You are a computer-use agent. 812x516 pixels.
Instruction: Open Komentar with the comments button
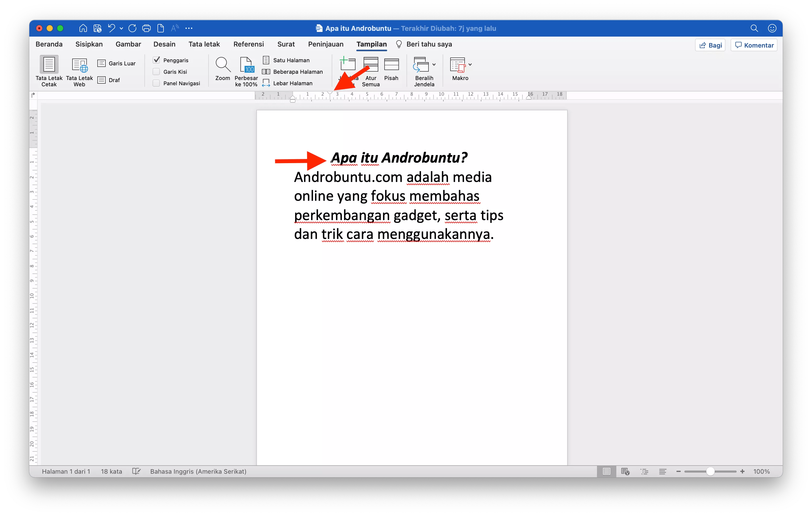[x=754, y=45]
